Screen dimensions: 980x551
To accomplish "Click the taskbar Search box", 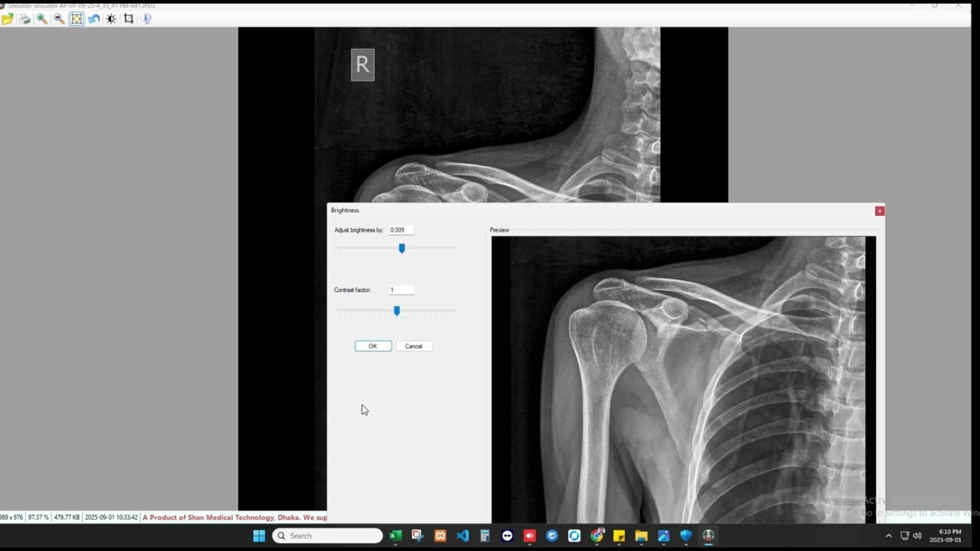I will 328,536.
